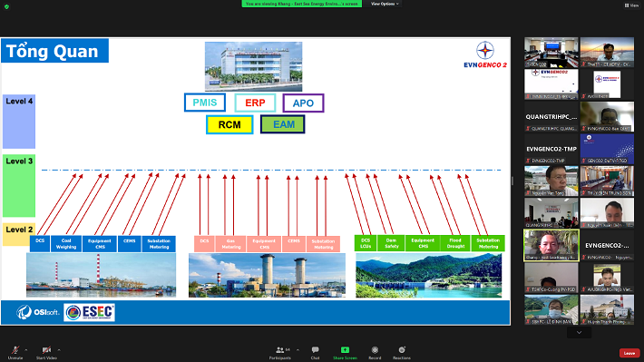The width and height of the screenshot is (644, 362).
Task: Click the blue Coal Weighing box
Action: 66,244
